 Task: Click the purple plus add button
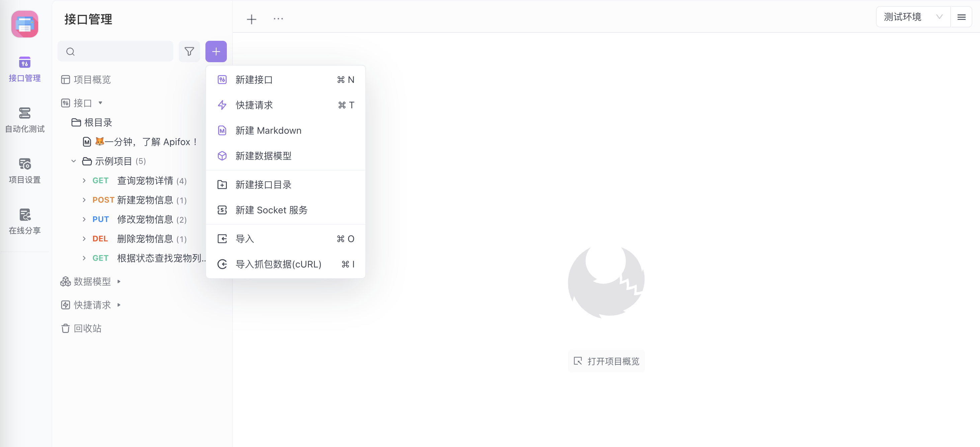(216, 51)
